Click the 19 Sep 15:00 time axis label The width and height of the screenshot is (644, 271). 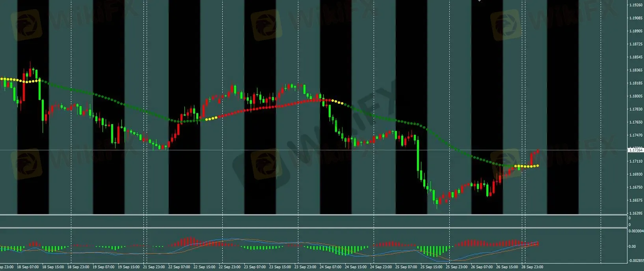[129, 267]
